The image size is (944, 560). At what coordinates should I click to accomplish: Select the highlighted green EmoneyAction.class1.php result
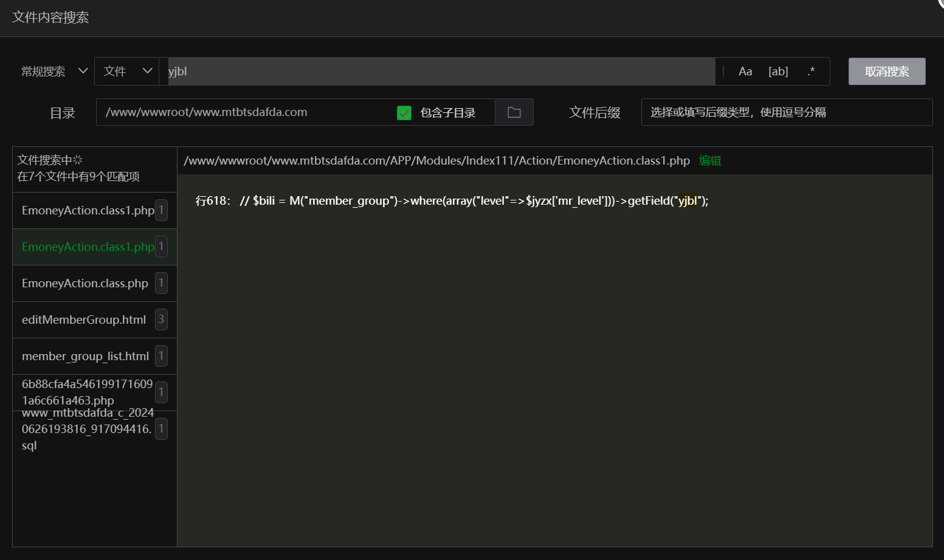click(x=88, y=247)
